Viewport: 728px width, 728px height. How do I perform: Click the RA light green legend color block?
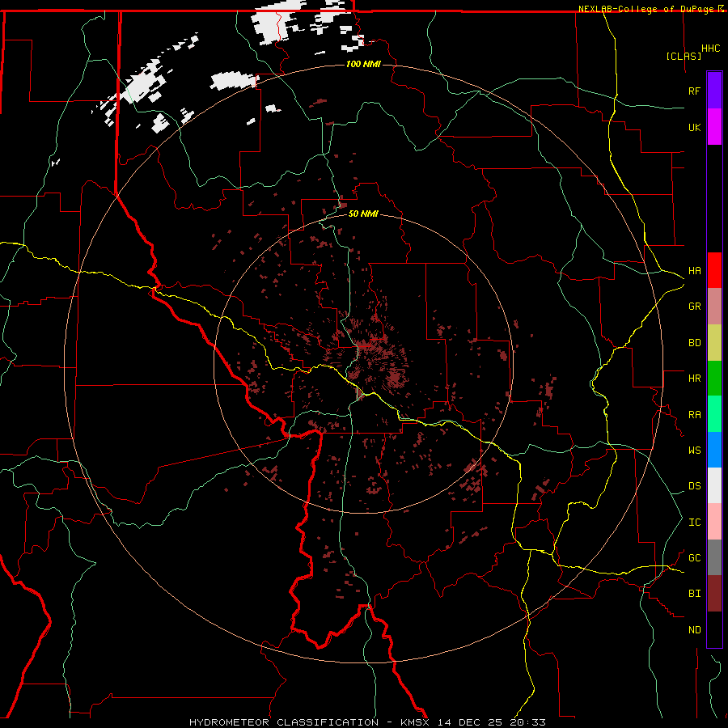coord(714,414)
